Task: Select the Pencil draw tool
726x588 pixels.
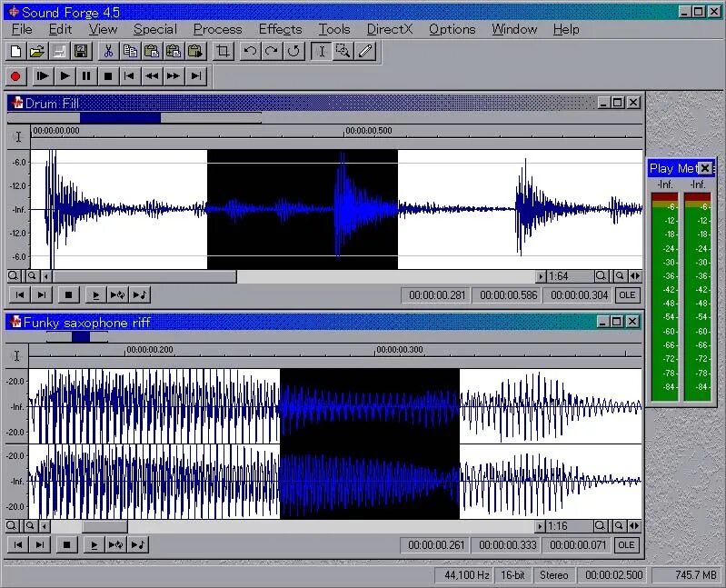Action: click(x=365, y=51)
